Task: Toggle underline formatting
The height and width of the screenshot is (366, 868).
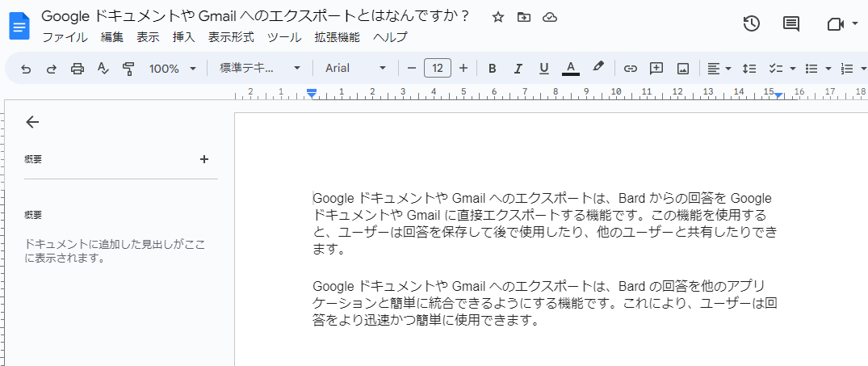Action: pyautogui.click(x=544, y=69)
